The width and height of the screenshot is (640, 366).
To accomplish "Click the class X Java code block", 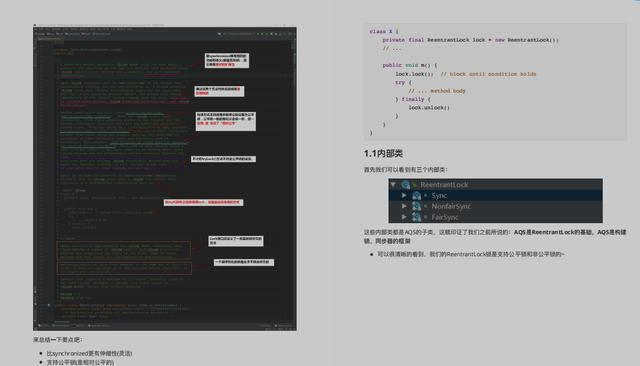I will click(495, 82).
